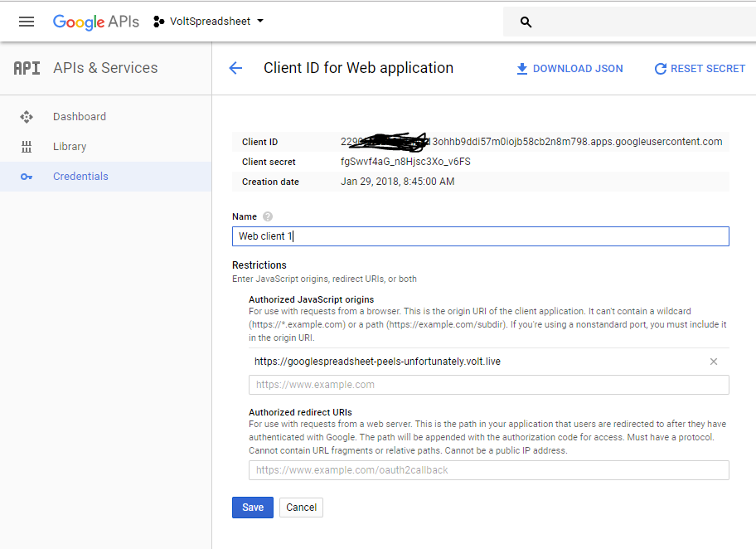Click the Client secret value
Image resolution: width=756 pixels, height=549 pixels.
click(405, 162)
